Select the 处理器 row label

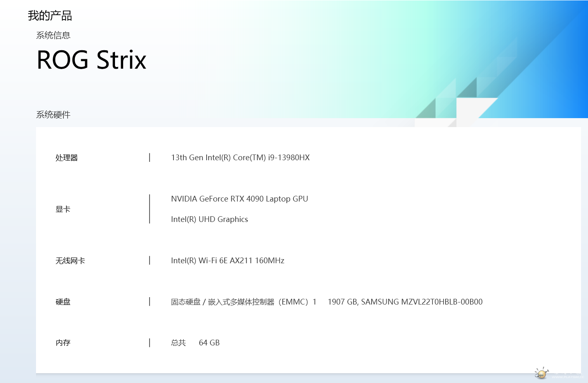point(67,158)
